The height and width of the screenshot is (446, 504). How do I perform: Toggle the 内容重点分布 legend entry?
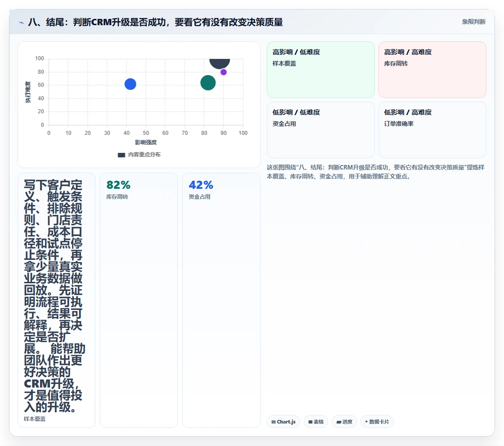[x=139, y=155]
